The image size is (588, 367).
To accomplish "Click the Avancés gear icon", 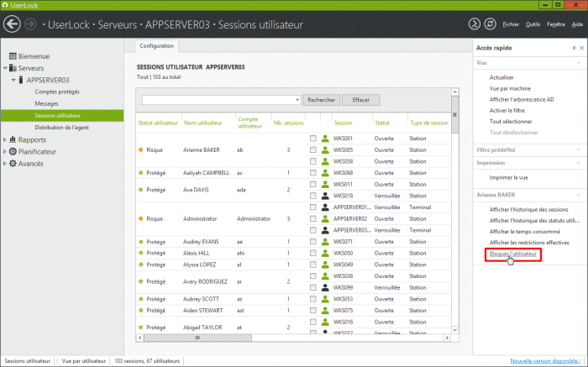I will coord(13,164).
